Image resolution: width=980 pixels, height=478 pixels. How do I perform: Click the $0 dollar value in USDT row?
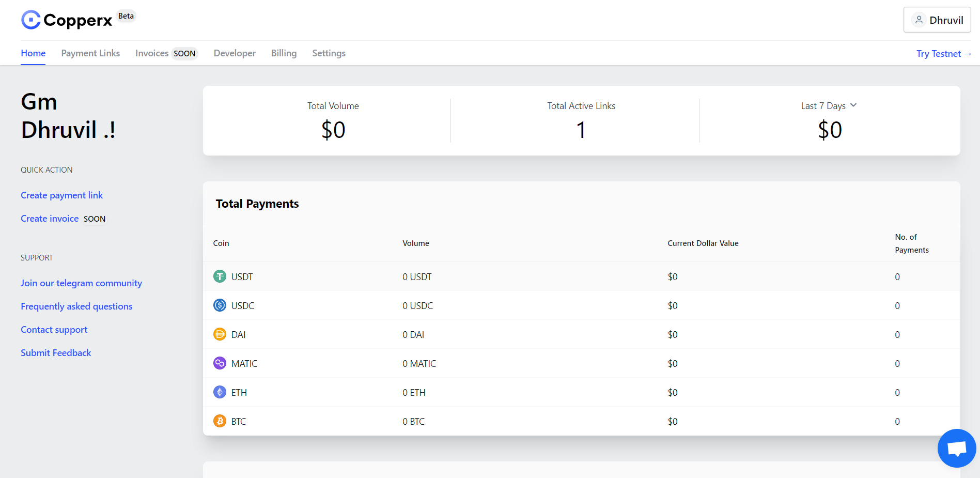coord(673,277)
